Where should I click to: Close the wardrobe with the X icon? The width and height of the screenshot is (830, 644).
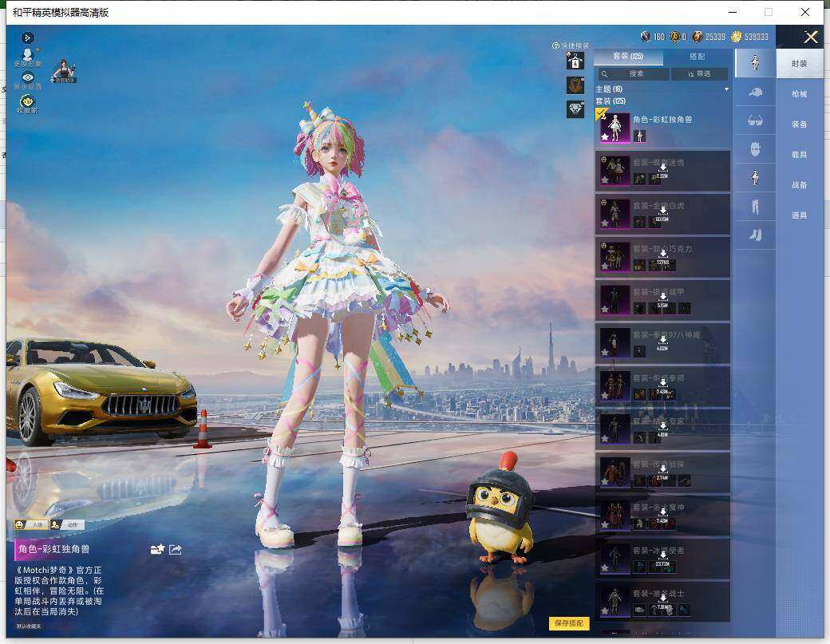point(811,37)
